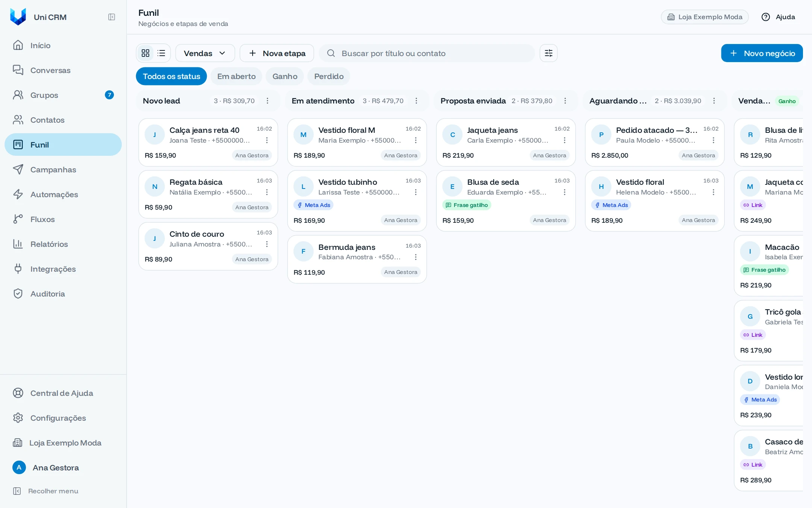Filter by Perdido status
The height and width of the screenshot is (508, 812).
click(329, 76)
